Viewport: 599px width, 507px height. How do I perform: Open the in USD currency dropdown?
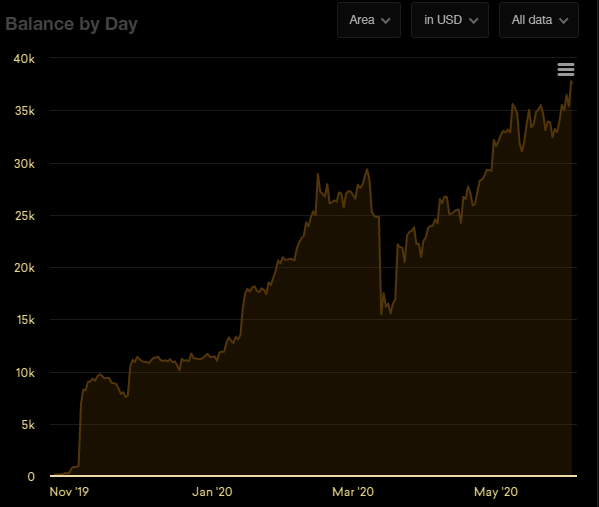tap(450, 20)
